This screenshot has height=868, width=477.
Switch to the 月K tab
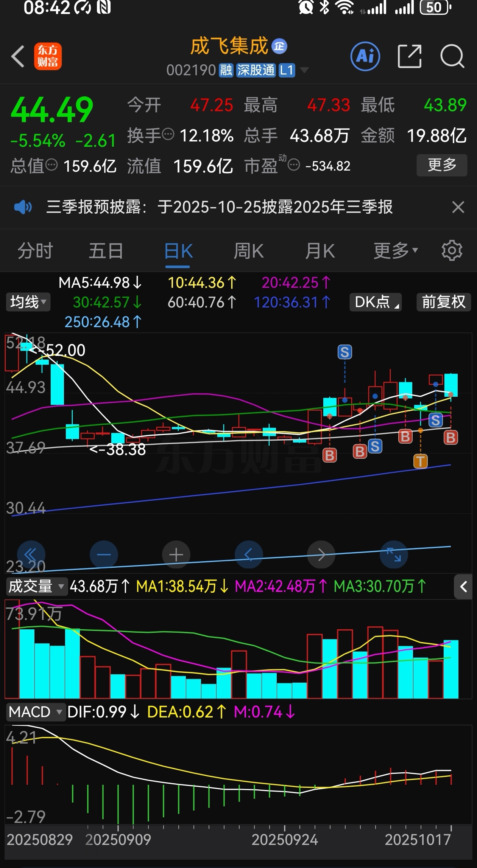(320, 250)
